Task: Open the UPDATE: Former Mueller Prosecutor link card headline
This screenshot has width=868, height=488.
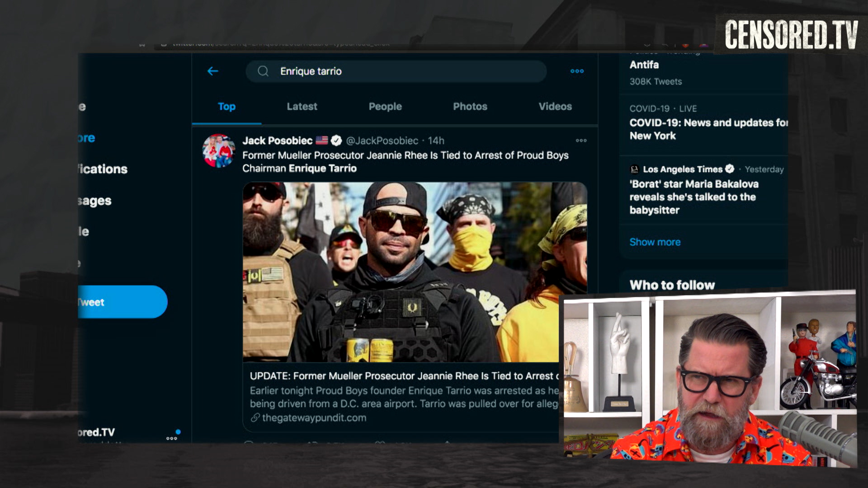Action: pyautogui.click(x=404, y=376)
